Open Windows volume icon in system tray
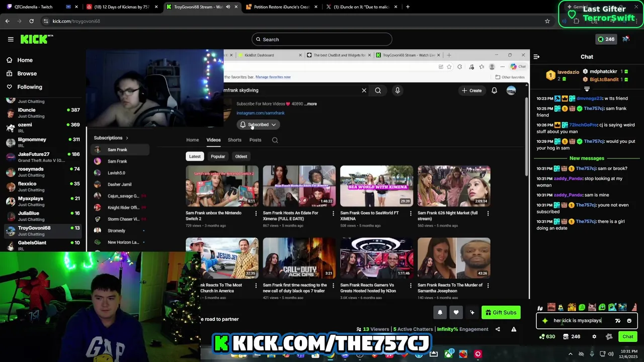The width and height of the screenshot is (644, 362). 611,354
